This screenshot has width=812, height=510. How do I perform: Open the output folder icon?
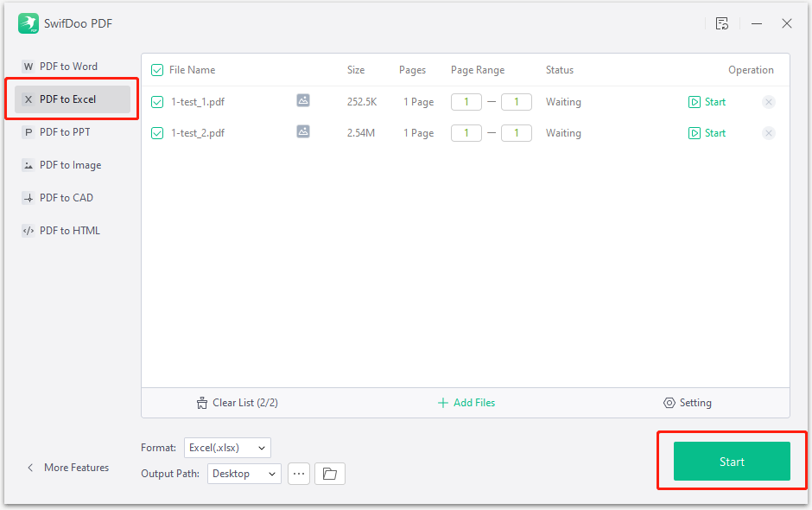329,474
